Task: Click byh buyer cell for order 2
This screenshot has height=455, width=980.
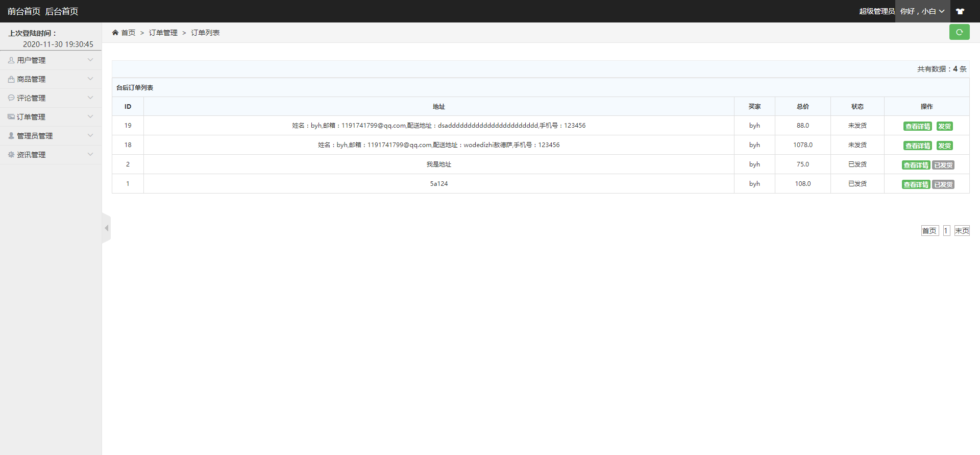Action: pyautogui.click(x=754, y=164)
